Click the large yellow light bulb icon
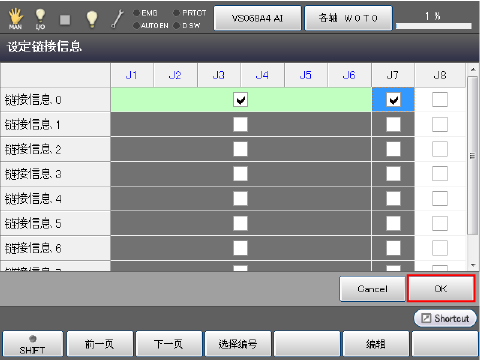 pyautogui.click(x=92, y=19)
